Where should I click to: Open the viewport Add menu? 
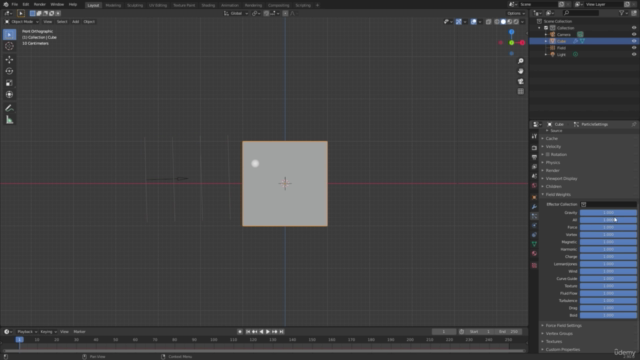pyautogui.click(x=76, y=22)
